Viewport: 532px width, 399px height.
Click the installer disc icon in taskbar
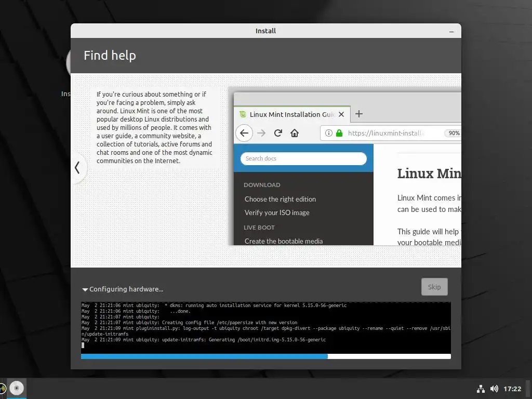[x=16, y=388]
